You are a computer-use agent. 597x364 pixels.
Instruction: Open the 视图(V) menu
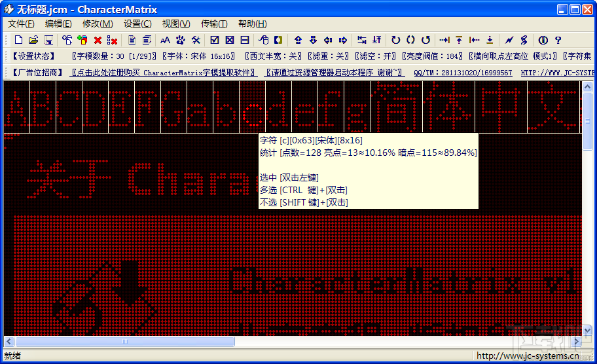[176, 24]
